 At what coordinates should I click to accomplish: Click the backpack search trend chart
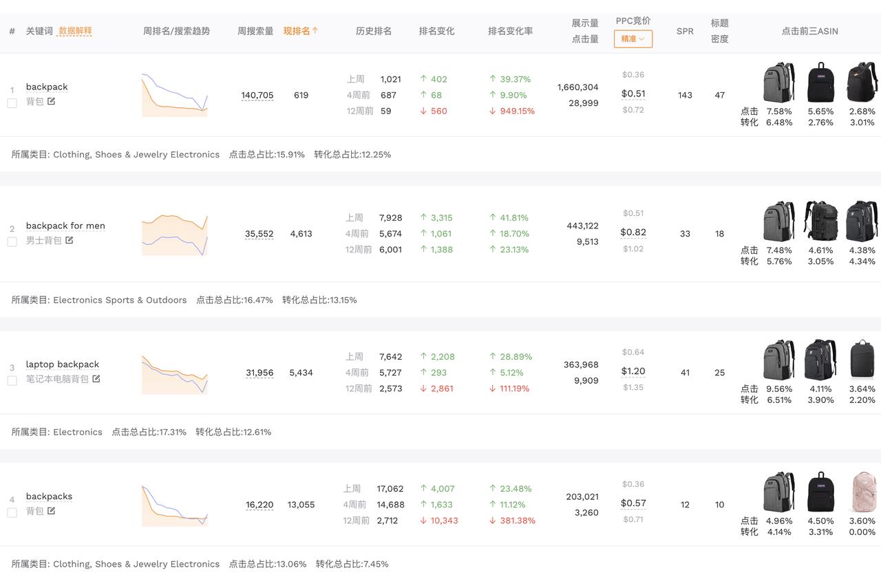(175, 95)
